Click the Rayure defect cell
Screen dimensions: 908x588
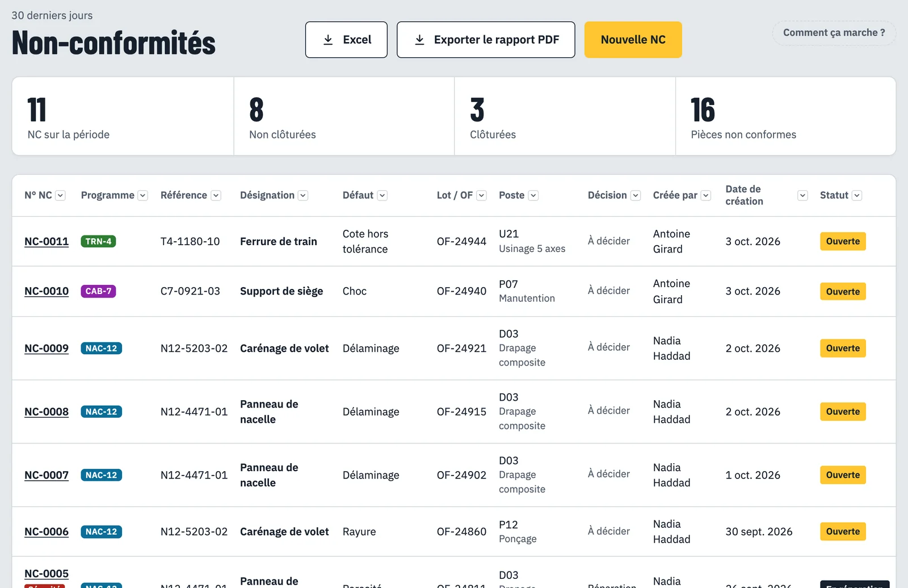point(359,532)
